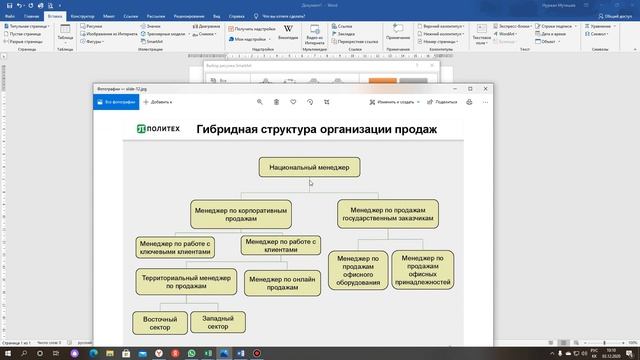Open Microsoft Store from taskbar
The height and width of the screenshot is (360, 640).
(x=126, y=353)
